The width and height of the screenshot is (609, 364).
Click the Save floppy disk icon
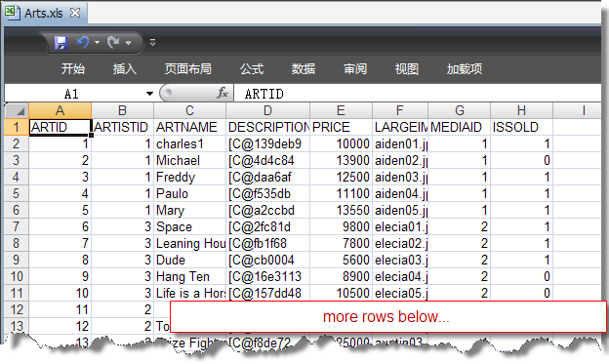pyautogui.click(x=61, y=42)
